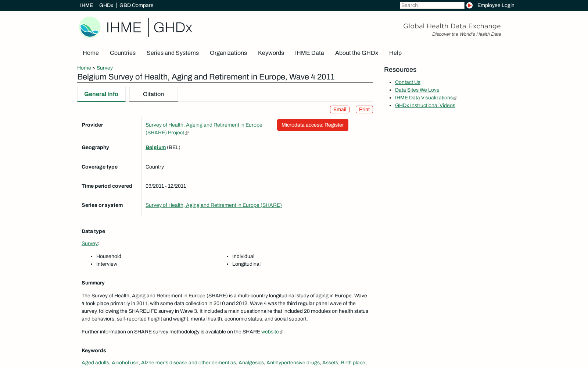Open About the GHDx menu item

pyautogui.click(x=356, y=53)
